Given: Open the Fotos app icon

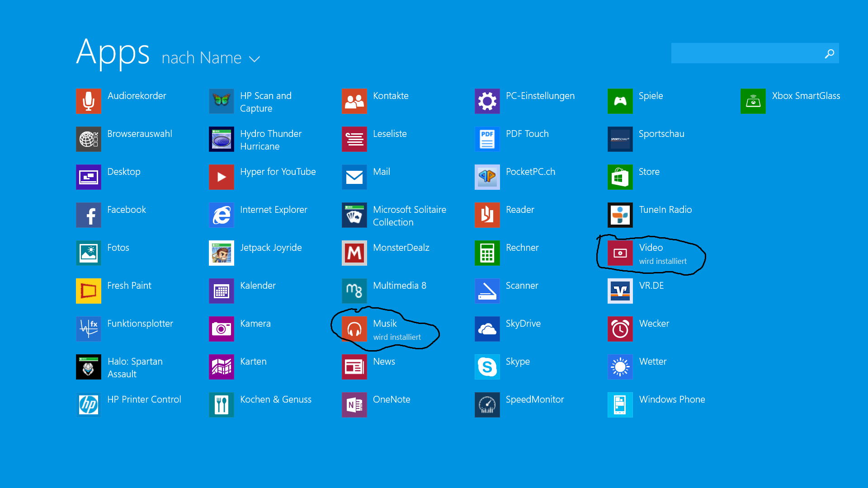Looking at the screenshot, I should pos(89,253).
